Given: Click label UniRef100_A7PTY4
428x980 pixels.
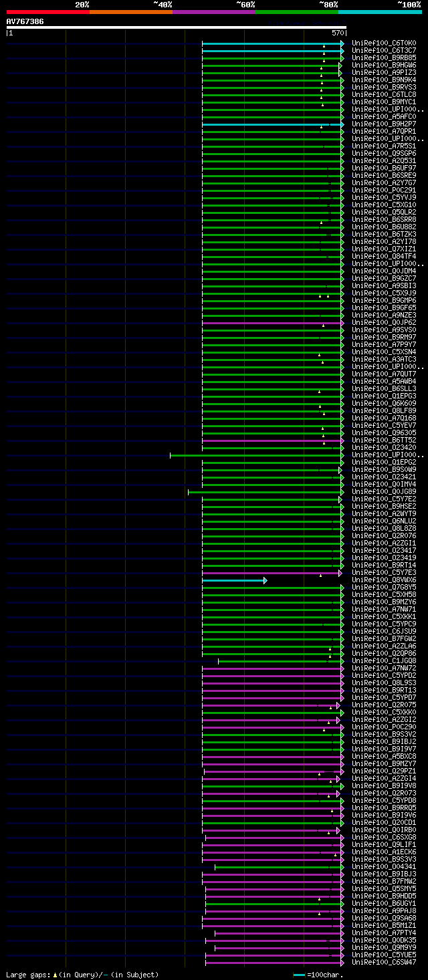Looking at the screenshot, I should click(384, 933).
